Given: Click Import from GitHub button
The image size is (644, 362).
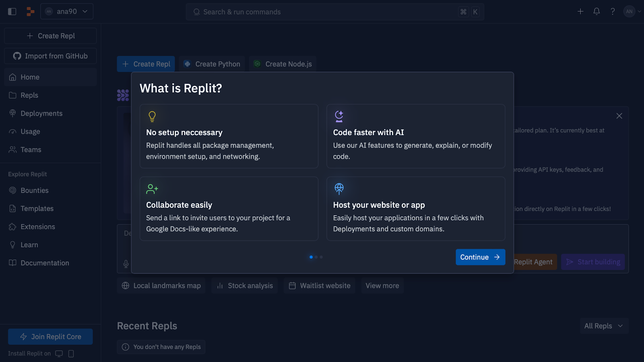Looking at the screenshot, I should pos(50,56).
